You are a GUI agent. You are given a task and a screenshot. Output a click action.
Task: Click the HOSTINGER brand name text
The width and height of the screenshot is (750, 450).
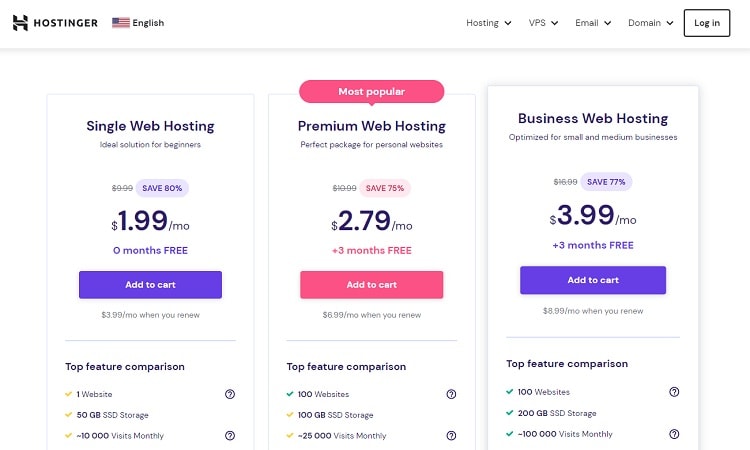(66, 23)
